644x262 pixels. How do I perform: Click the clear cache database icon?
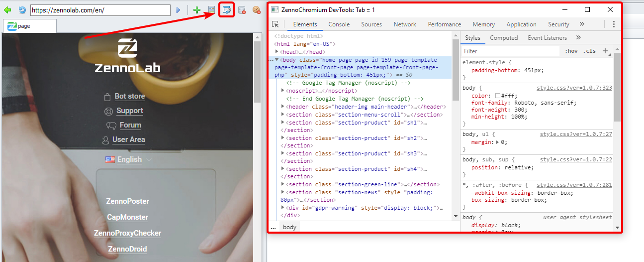(x=242, y=10)
